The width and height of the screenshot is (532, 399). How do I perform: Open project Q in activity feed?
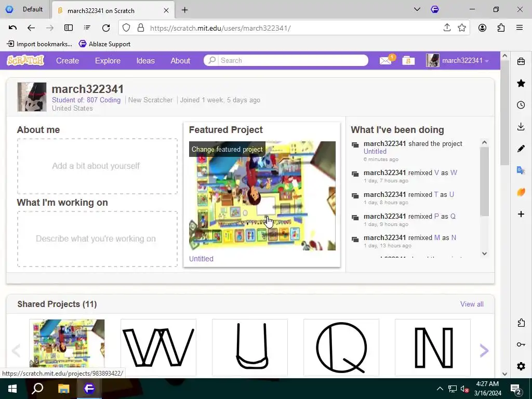click(x=453, y=216)
